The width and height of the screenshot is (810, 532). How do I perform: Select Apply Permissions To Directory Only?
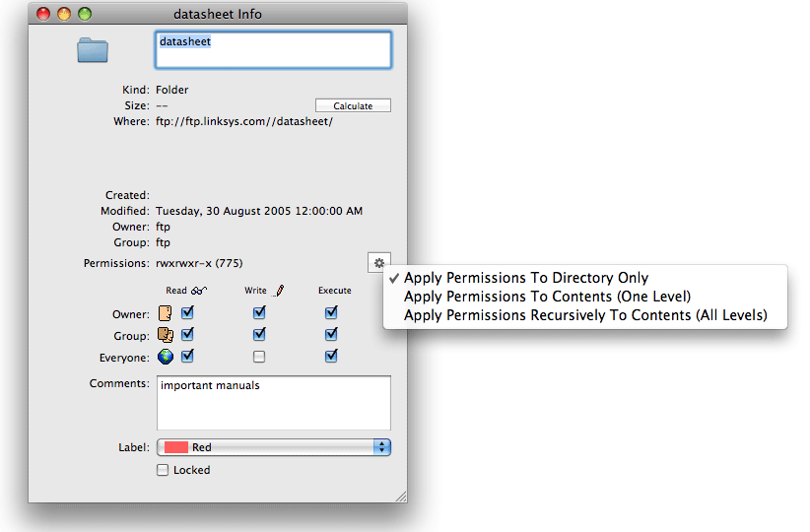[525, 278]
